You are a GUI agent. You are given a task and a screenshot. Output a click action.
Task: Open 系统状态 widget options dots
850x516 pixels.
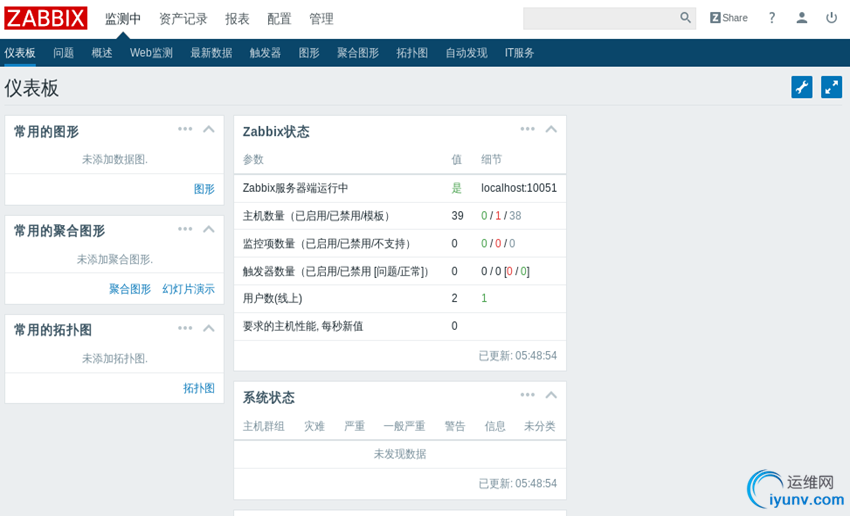point(527,395)
